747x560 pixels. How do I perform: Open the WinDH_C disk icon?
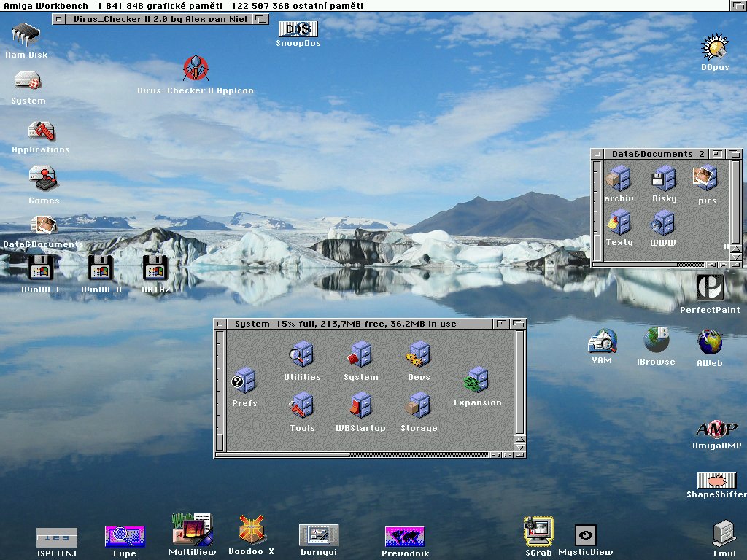(41, 268)
